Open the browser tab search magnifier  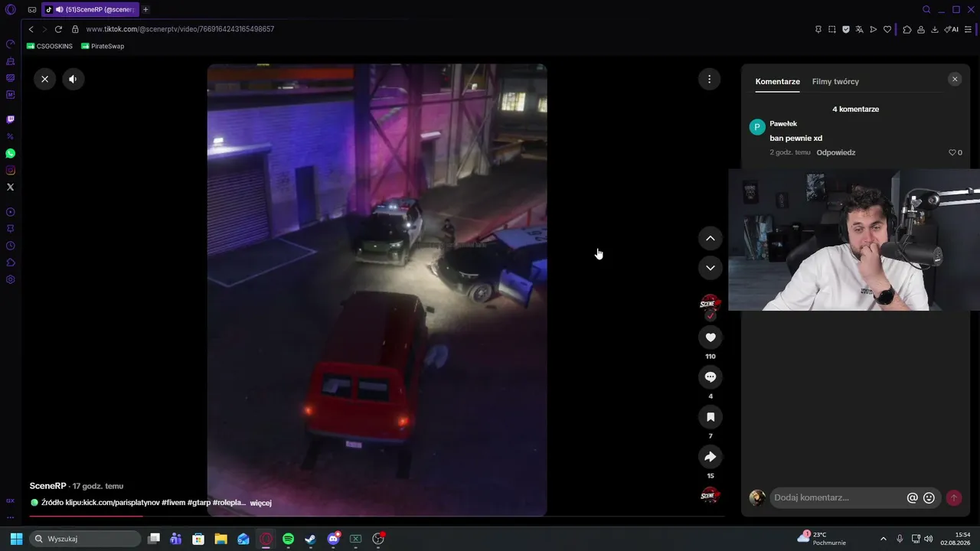(x=926, y=9)
